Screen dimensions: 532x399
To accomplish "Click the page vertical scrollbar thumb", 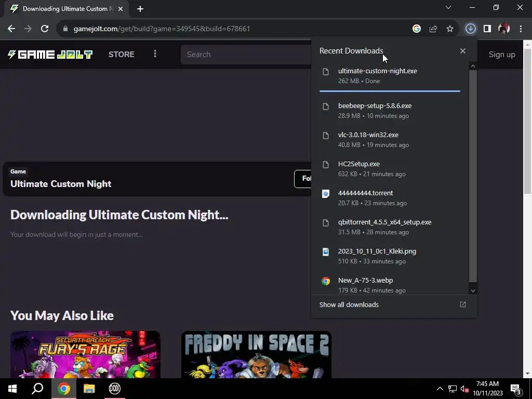I will 527,121.
